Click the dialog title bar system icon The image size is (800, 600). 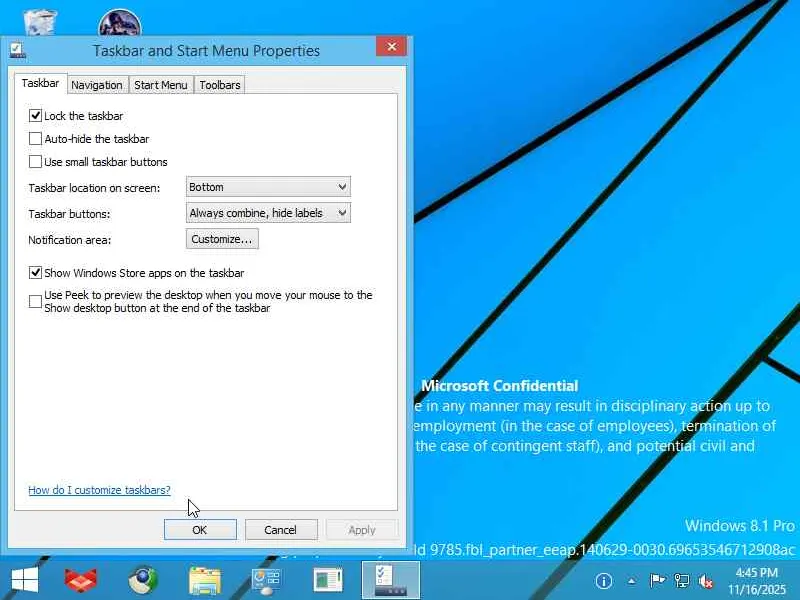(x=17, y=51)
